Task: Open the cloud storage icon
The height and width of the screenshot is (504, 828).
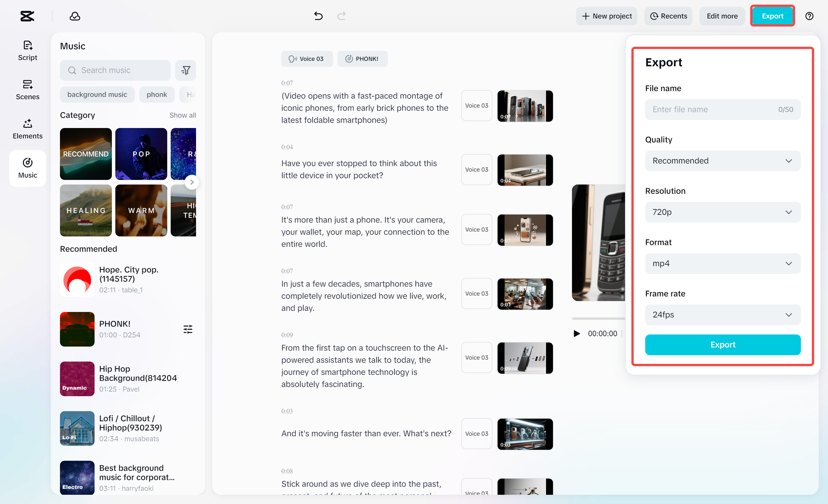Action: click(75, 16)
